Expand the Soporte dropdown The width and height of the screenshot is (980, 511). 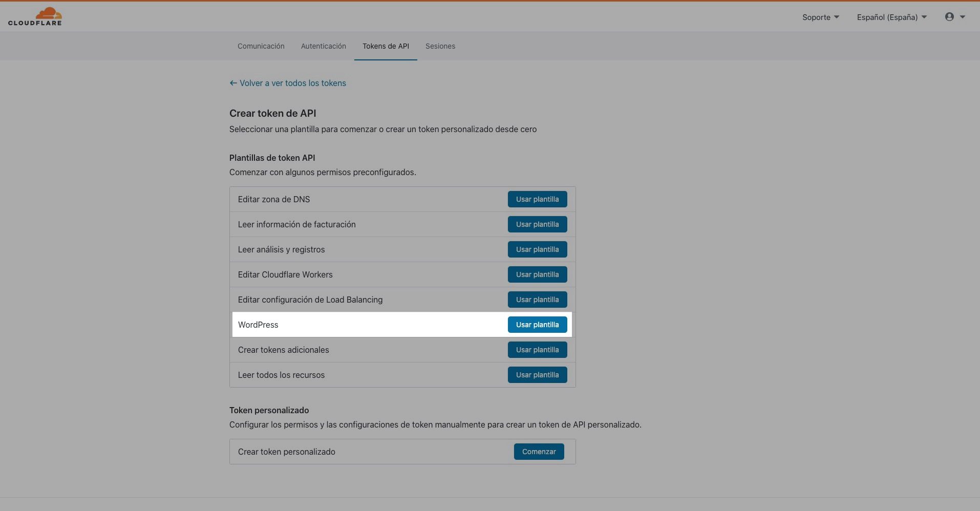pos(820,17)
